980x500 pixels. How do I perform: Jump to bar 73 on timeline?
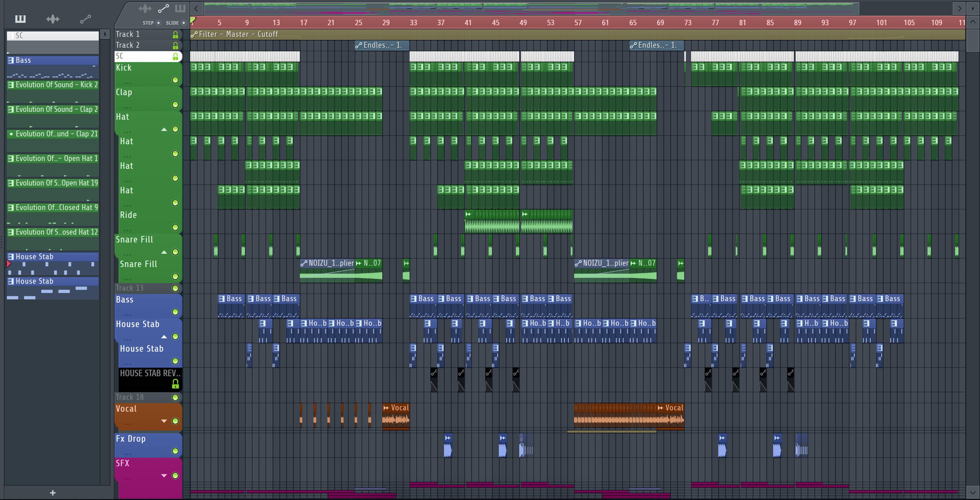pyautogui.click(x=688, y=23)
